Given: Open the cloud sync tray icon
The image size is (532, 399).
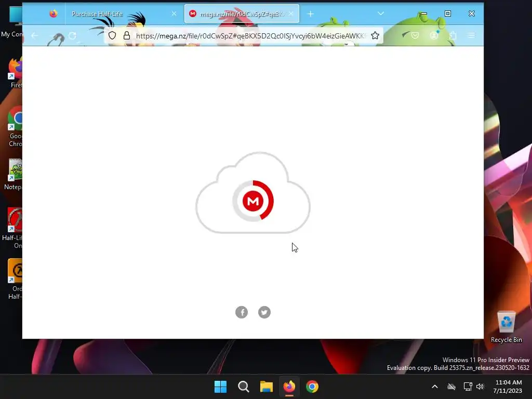Looking at the screenshot, I should (451, 387).
